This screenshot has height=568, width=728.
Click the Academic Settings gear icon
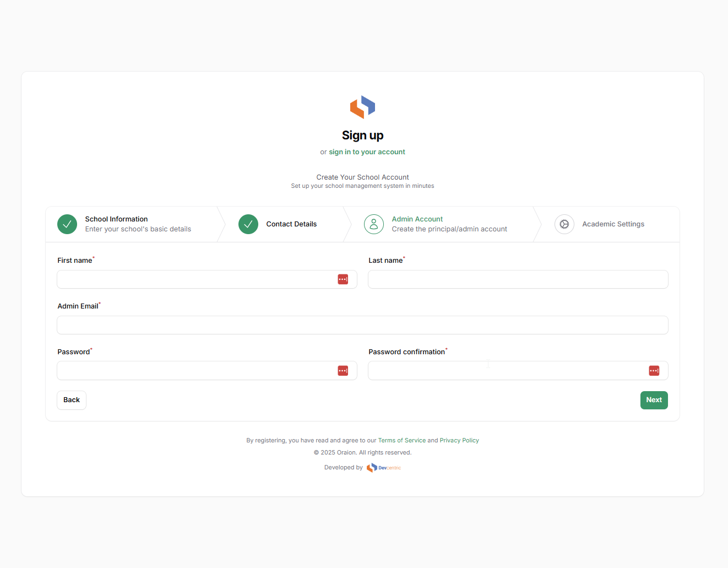pos(564,224)
